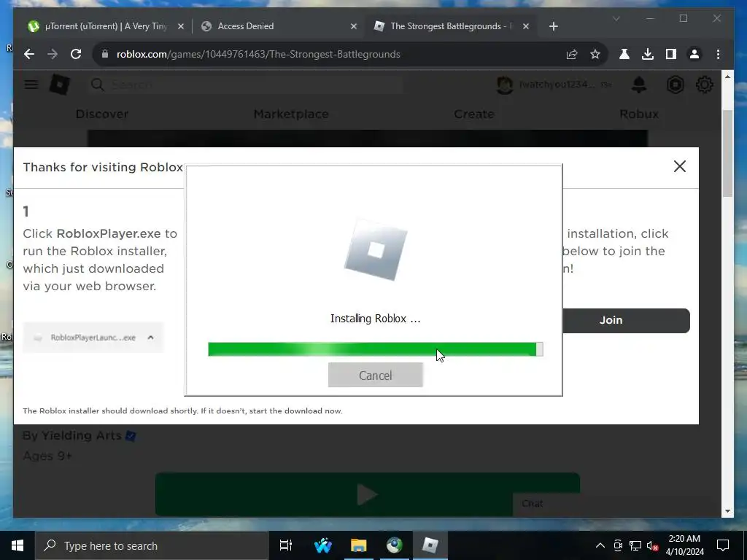Close the Access Denied tab

(x=354, y=26)
